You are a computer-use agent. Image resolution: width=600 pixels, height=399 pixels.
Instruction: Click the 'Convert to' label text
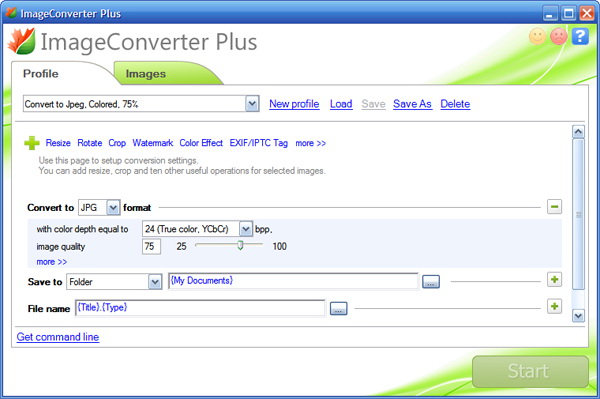click(51, 208)
